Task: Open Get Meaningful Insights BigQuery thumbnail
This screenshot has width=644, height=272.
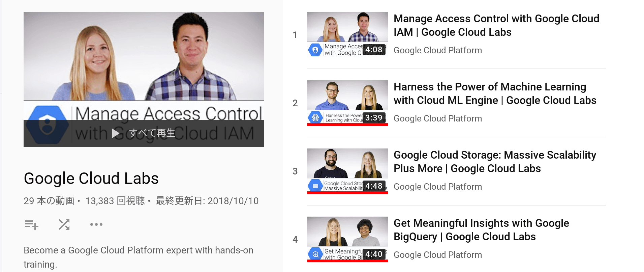Action: [348, 239]
